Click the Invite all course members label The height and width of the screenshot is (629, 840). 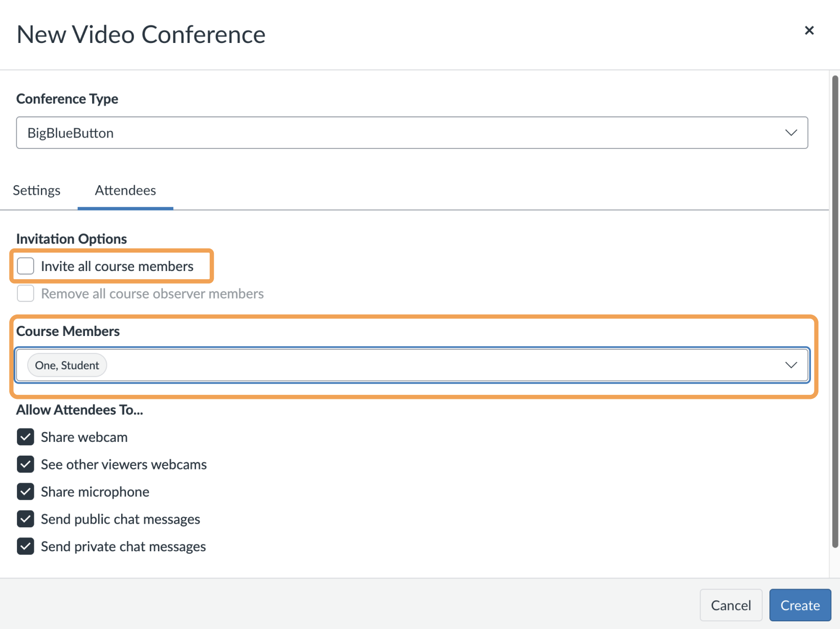pyautogui.click(x=117, y=266)
